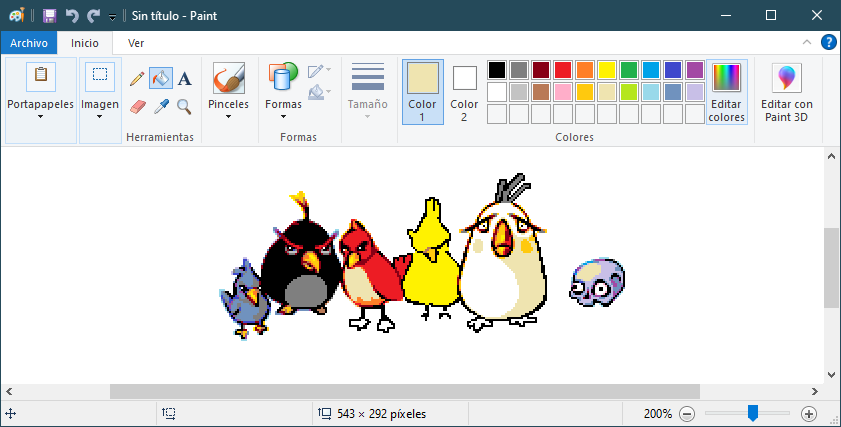This screenshot has height=427, width=841.
Task: Open the Formas shapes gallery icon
Action: click(x=283, y=76)
